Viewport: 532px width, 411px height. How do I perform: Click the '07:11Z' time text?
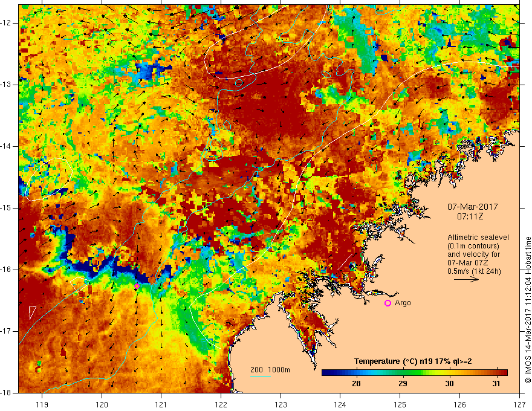tap(470, 216)
